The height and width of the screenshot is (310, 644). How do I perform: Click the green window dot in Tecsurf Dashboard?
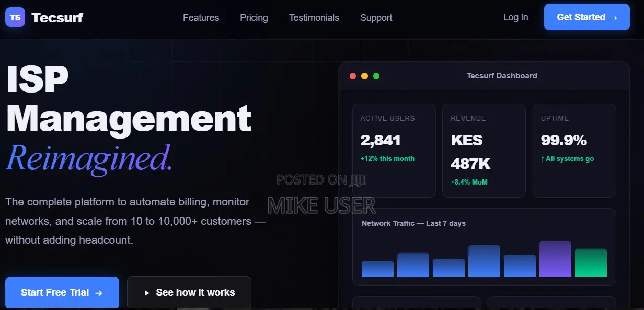click(x=376, y=76)
